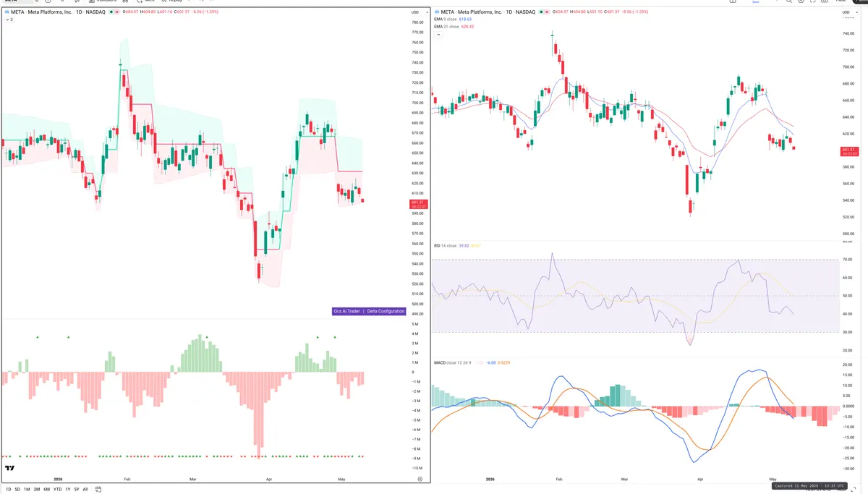Image resolution: width=868 pixels, height=494 pixels.
Task: Select the YTD time range
Action: [x=57, y=490]
